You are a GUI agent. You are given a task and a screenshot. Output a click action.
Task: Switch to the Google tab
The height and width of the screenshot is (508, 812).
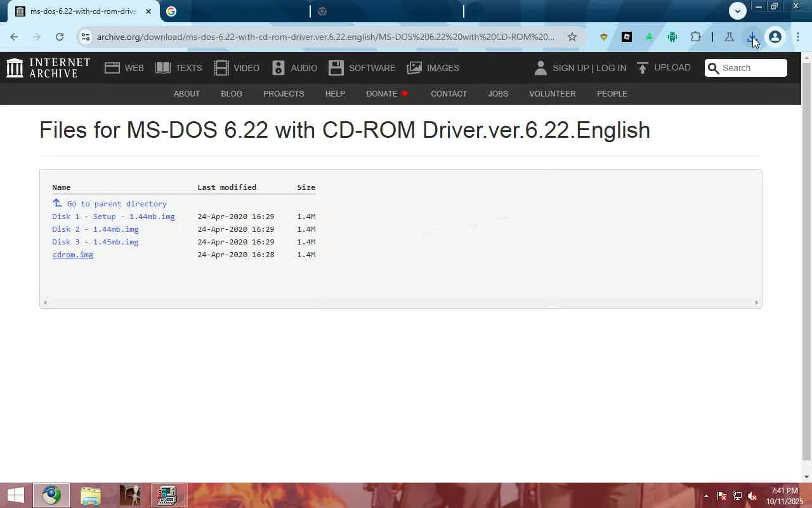pyautogui.click(x=233, y=11)
